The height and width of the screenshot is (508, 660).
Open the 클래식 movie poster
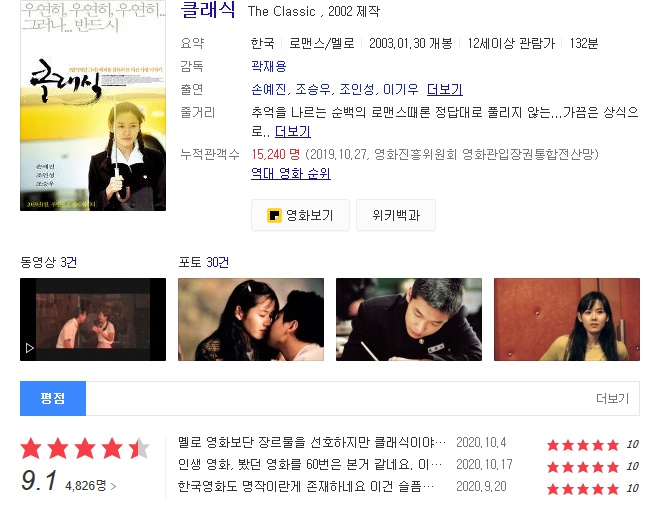[93, 106]
